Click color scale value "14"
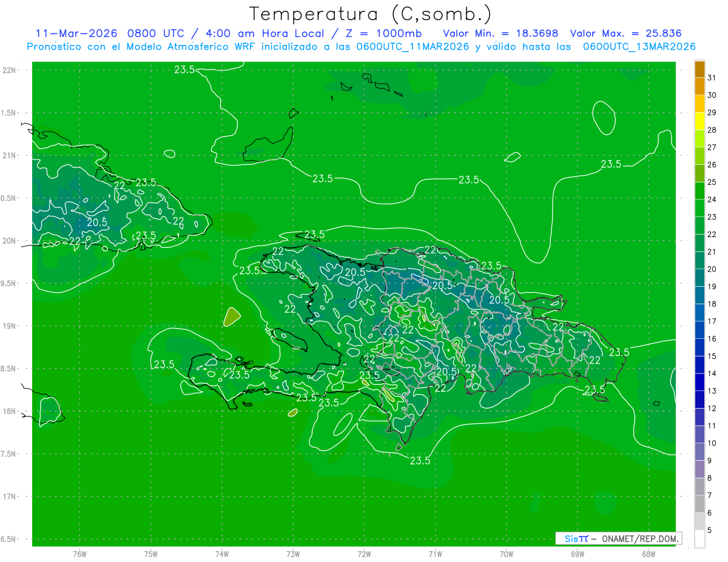The width and height of the screenshot is (728, 562). [x=712, y=373]
